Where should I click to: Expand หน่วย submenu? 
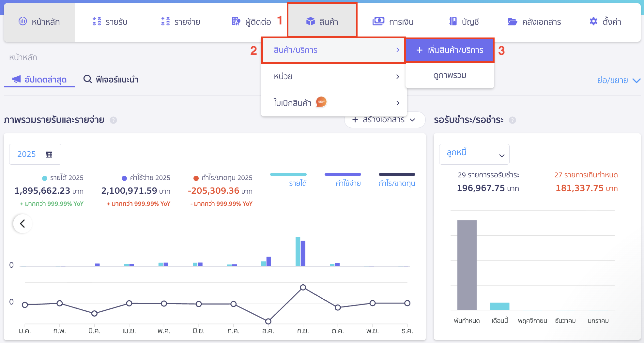tap(334, 77)
